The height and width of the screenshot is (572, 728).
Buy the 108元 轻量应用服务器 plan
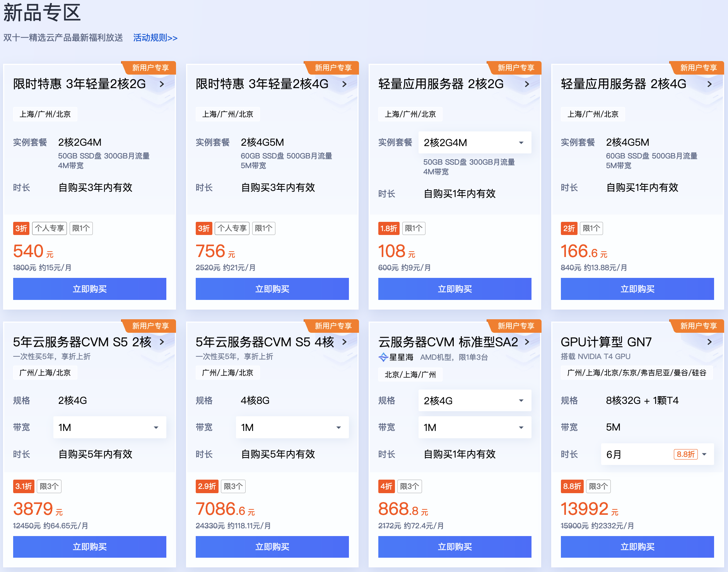click(455, 289)
